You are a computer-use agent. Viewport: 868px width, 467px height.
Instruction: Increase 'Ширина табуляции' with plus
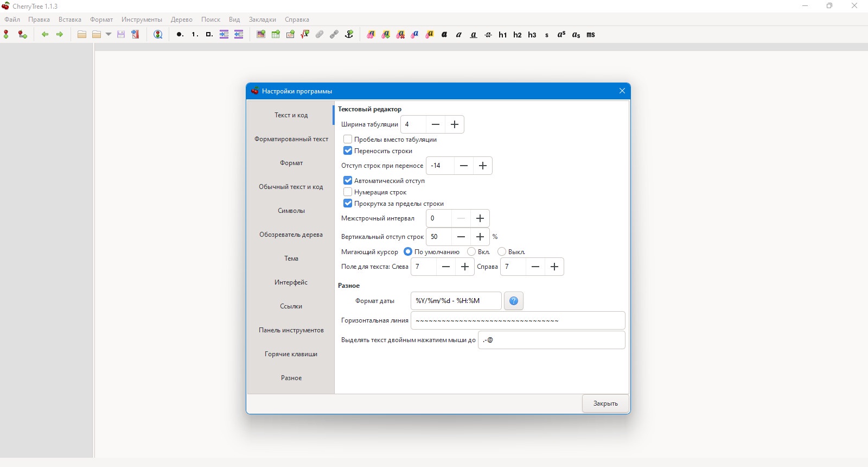pyautogui.click(x=455, y=124)
